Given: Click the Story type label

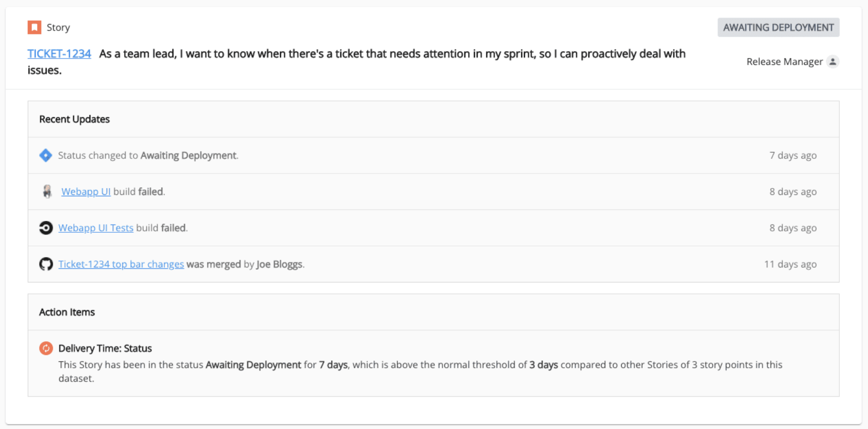Looking at the screenshot, I should pos(58,27).
